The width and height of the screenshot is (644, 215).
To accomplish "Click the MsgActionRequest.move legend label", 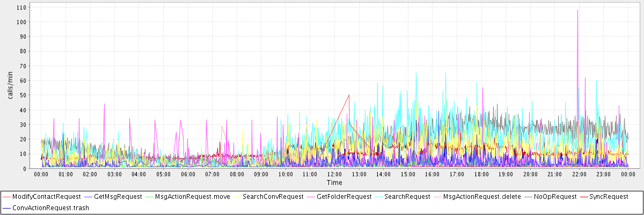I will (192, 197).
